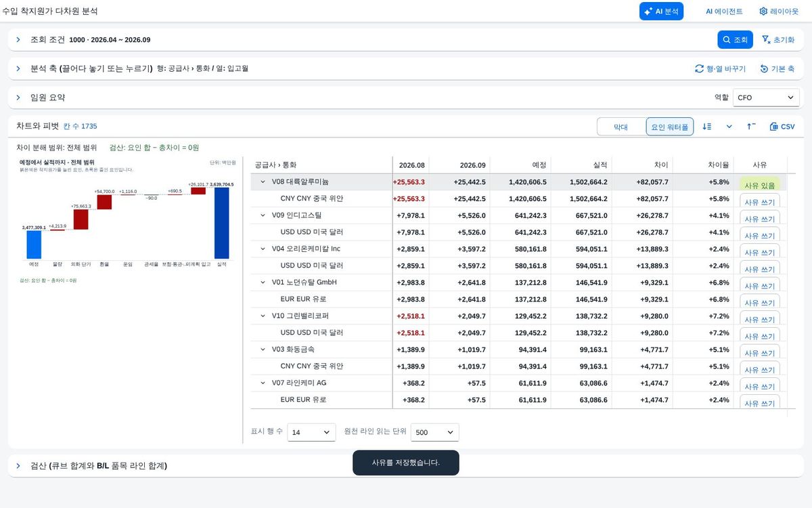Open 사유 있음 for V08 대륙알루미늄

tap(759, 184)
